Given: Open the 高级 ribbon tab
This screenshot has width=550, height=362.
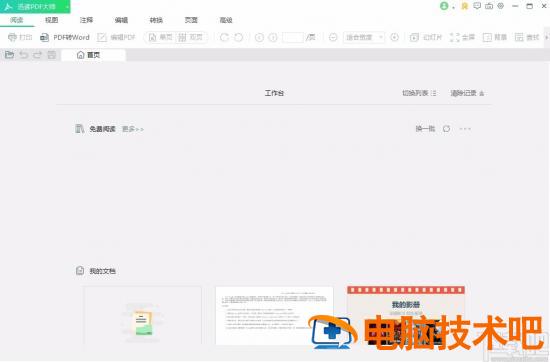Looking at the screenshot, I should pos(226,20).
